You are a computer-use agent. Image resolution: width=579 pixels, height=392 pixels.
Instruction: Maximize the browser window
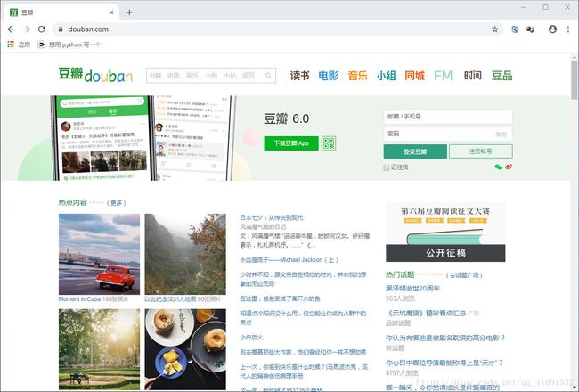pos(545,7)
